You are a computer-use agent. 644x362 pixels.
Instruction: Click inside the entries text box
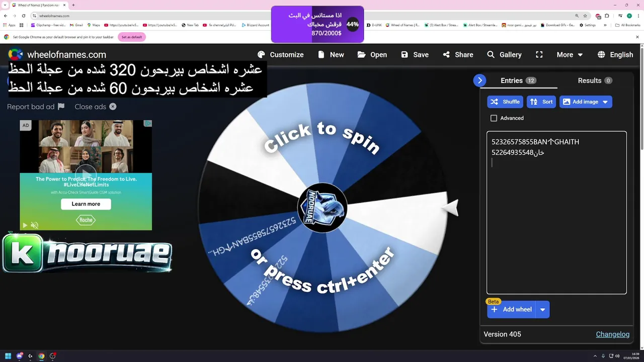pyautogui.click(x=556, y=213)
